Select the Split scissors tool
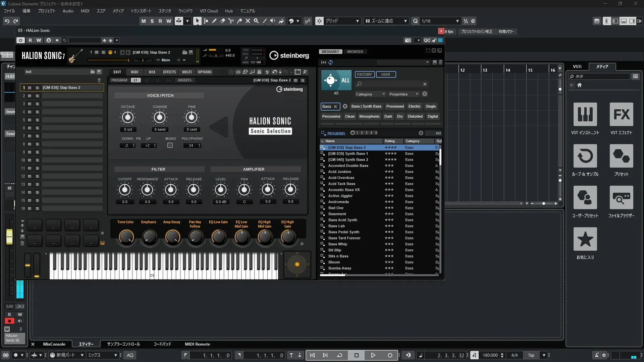The image size is (644, 362). click(231, 21)
